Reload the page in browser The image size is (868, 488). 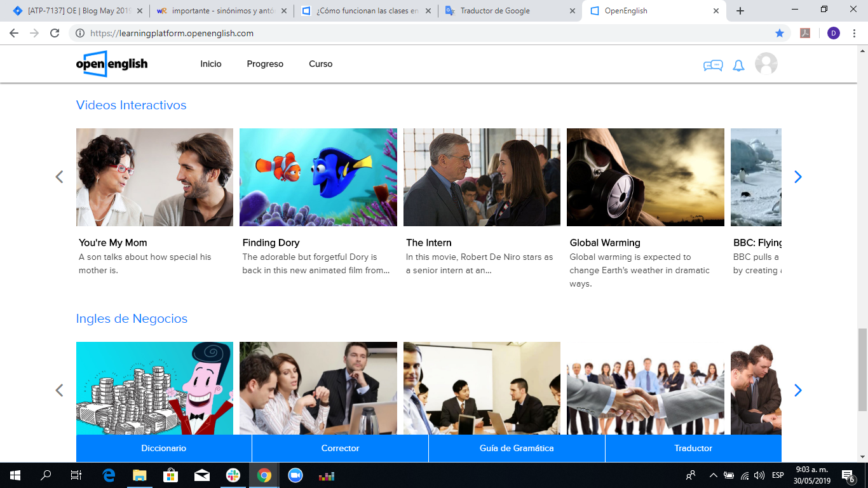point(55,33)
